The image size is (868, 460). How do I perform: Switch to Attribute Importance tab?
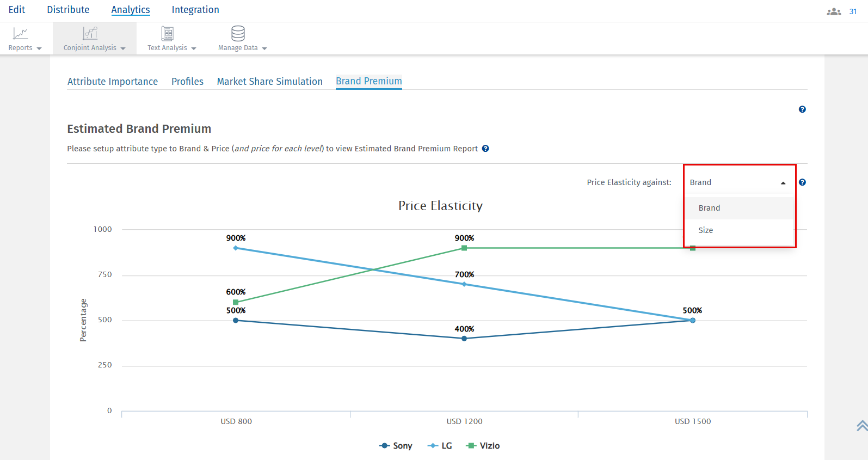coord(113,82)
